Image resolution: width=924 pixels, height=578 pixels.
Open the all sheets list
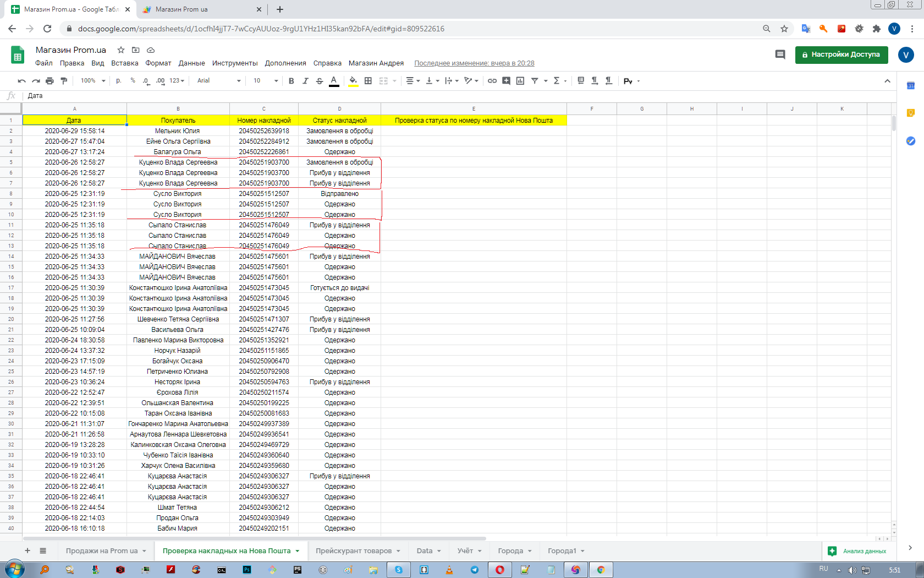point(43,550)
